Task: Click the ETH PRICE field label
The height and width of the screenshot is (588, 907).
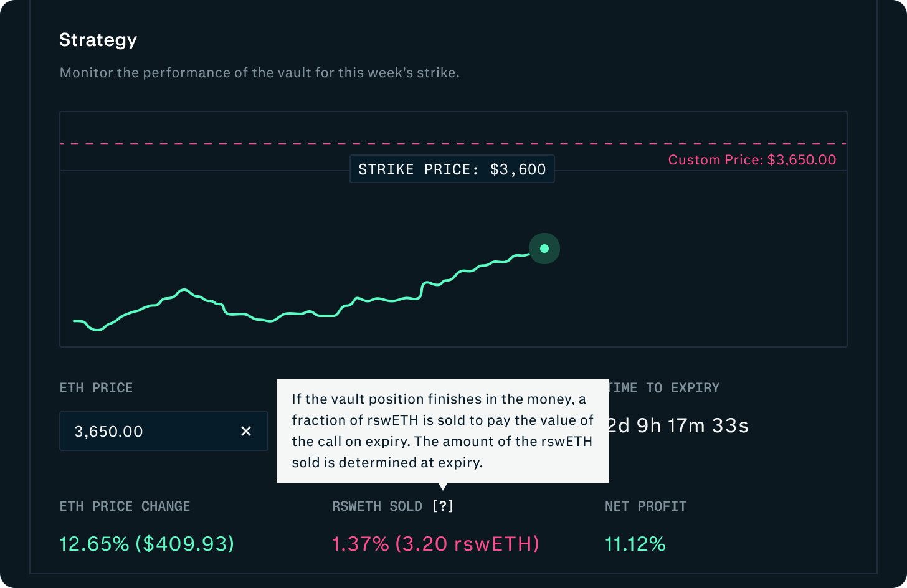Action: [96, 388]
